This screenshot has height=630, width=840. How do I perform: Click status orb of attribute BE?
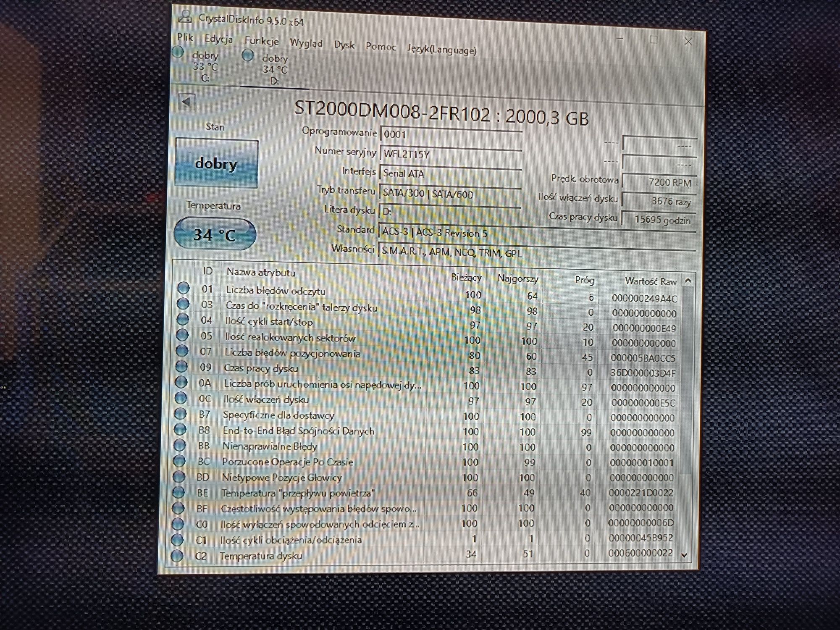pos(178,492)
